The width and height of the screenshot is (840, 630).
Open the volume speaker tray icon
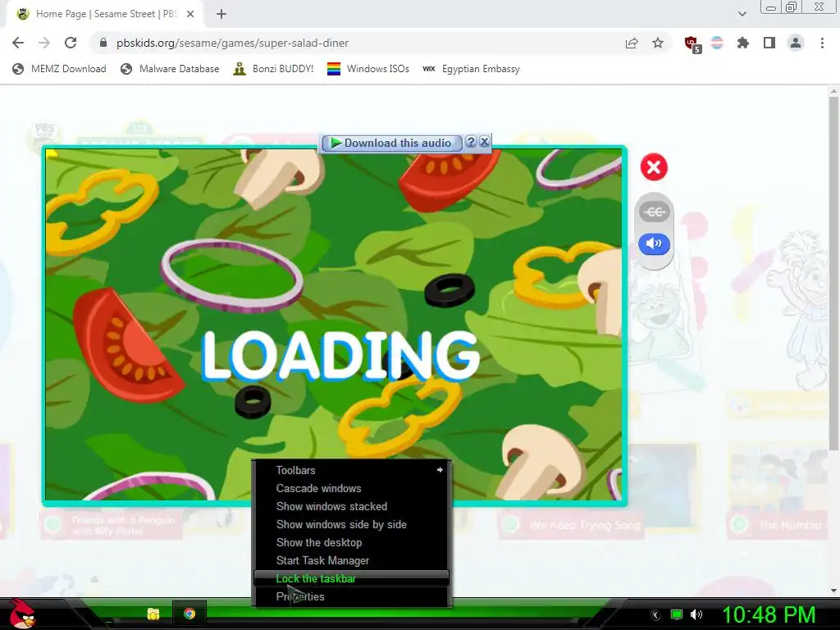696,614
